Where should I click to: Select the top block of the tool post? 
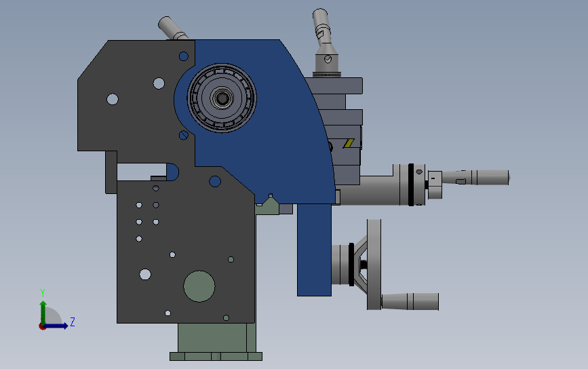334,86
